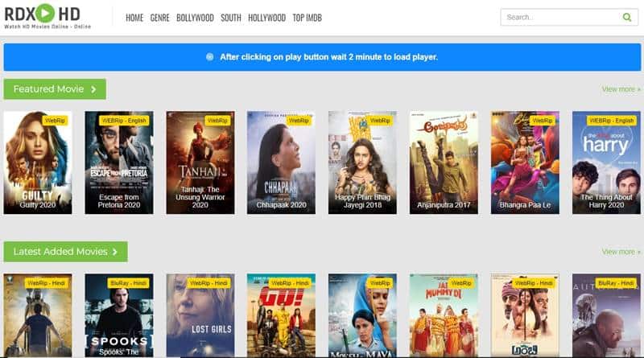Open the Anjaniputra 2017 poster
The height and width of the screenshot is (358, 644).
click(444, 163)
